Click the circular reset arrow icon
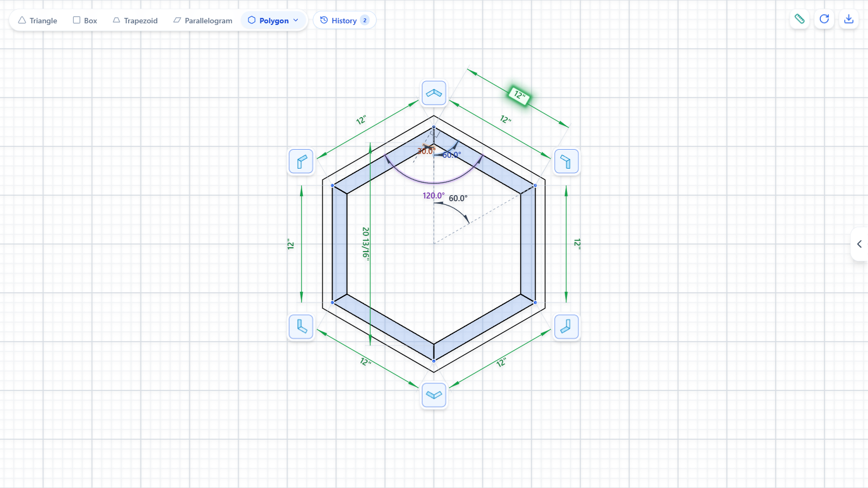Image resolution: width=868 pixels, height=488 pixels. click(x=824, y=19)
